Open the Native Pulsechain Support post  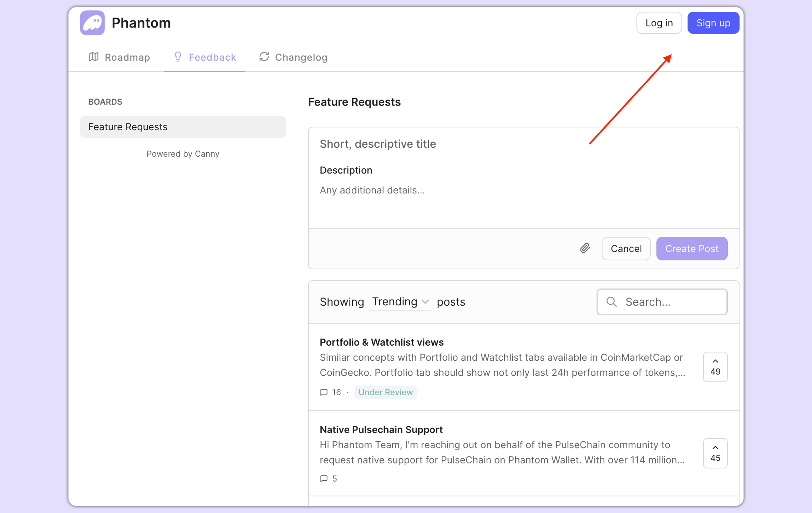point(381,429)
